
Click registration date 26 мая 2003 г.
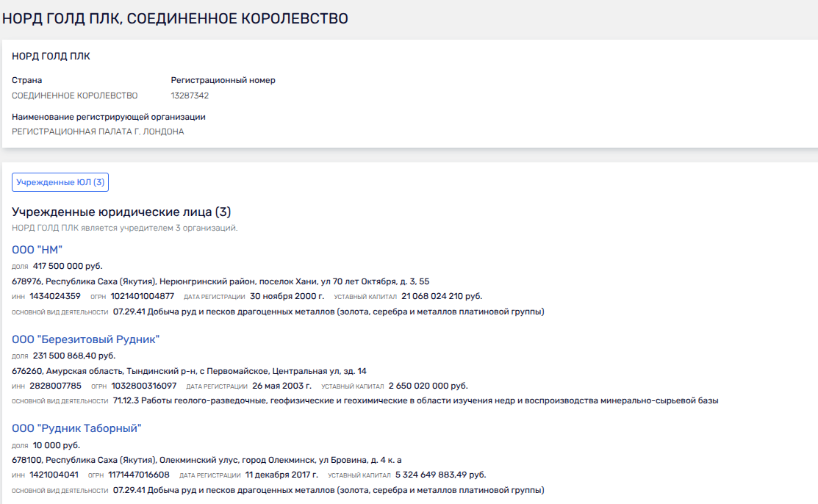coord(281,386)
